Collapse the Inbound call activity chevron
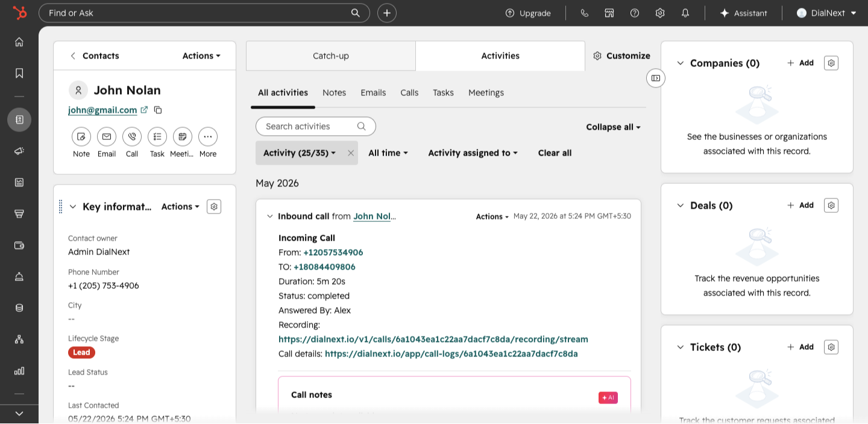The height and width of the screenshot is (424, 868). point(270,216)
